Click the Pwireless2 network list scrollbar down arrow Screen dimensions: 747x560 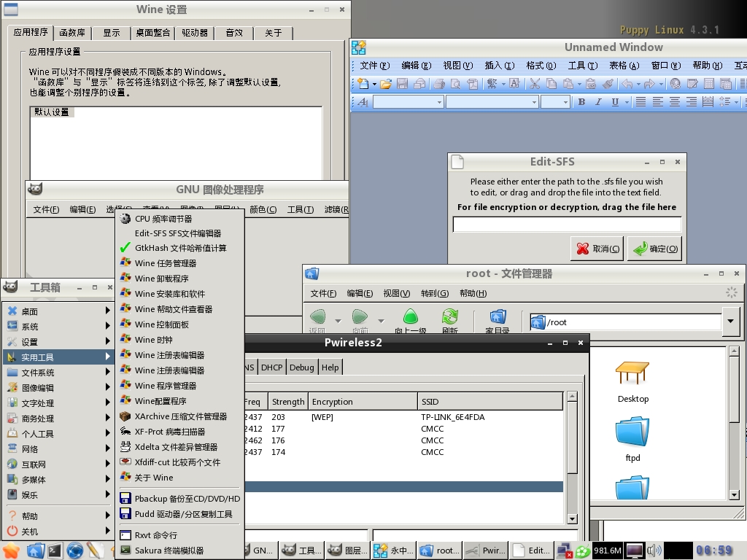[573, 518]
